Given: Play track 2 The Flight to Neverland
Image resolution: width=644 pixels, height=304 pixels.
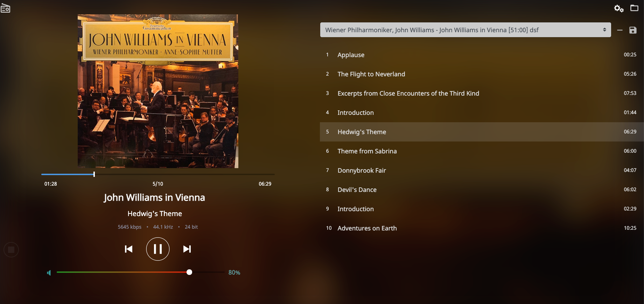Looking at the screenshot, I should 482,74.
